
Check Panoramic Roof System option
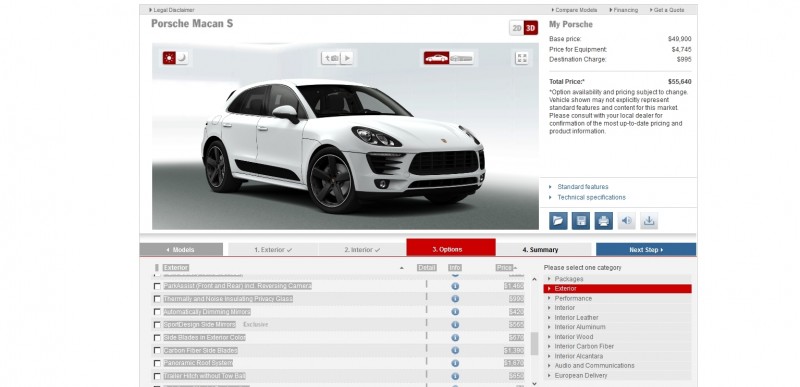[x=157, y=364]
